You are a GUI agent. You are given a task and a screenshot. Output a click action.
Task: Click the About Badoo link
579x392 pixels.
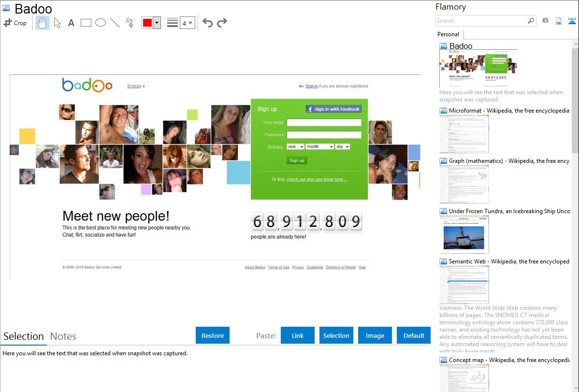point(255,267)
